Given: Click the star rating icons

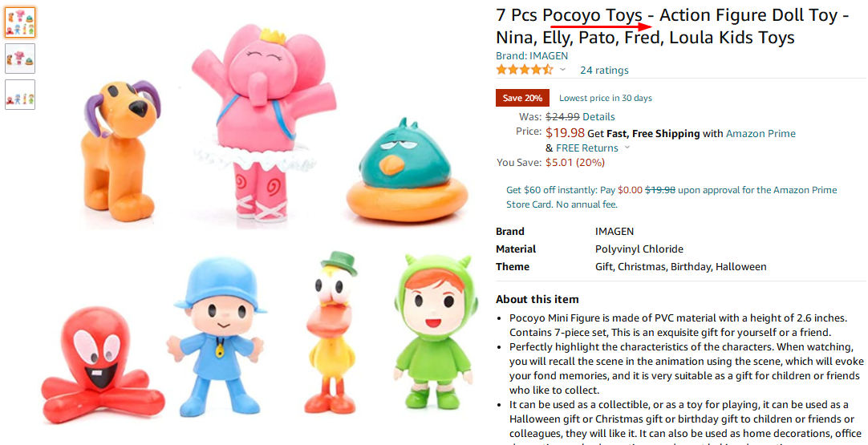Looking at the screenshot, I should 524,70.
